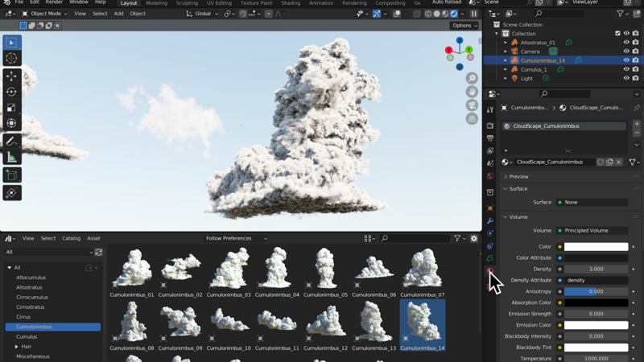The width and height of the screenshot is (644, 362).
Task: Disable Cumulus_1 in renders
Action: (x=636, y=69)
